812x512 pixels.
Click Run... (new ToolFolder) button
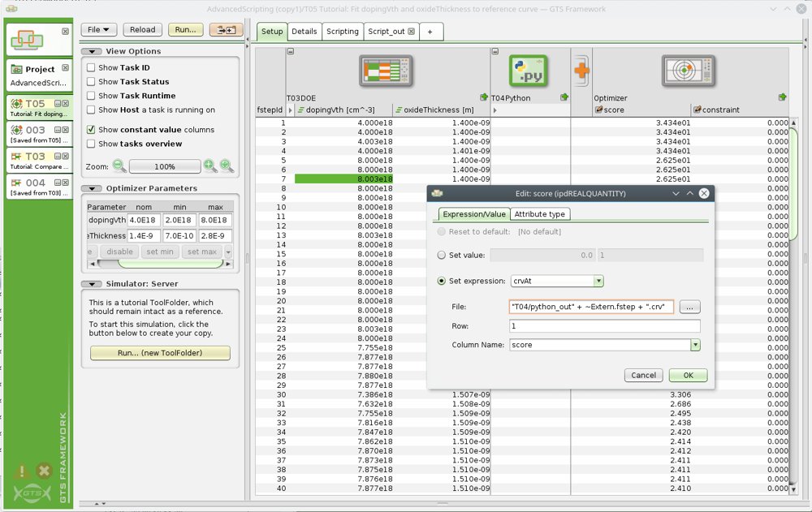pos(160,352)
